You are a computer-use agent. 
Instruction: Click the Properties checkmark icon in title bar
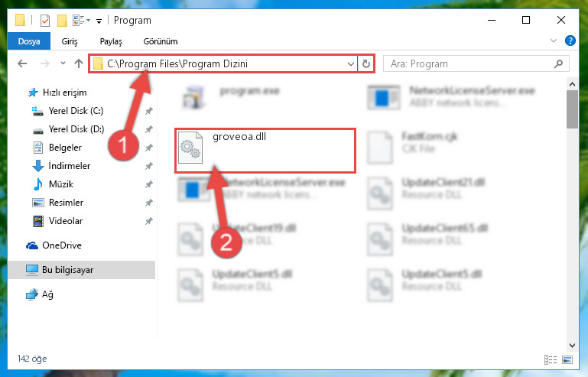tap(45, 20)
